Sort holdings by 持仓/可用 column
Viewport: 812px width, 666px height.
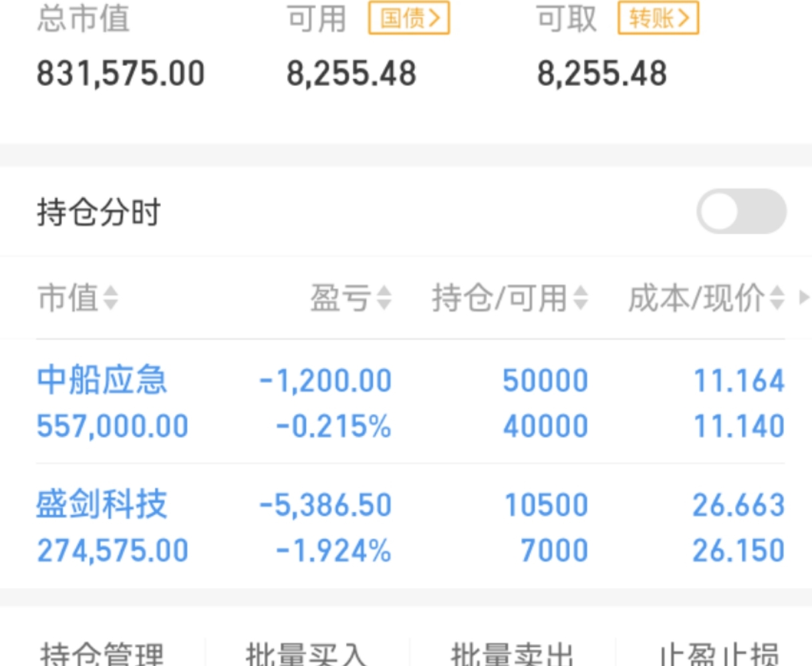click(510, 298)
